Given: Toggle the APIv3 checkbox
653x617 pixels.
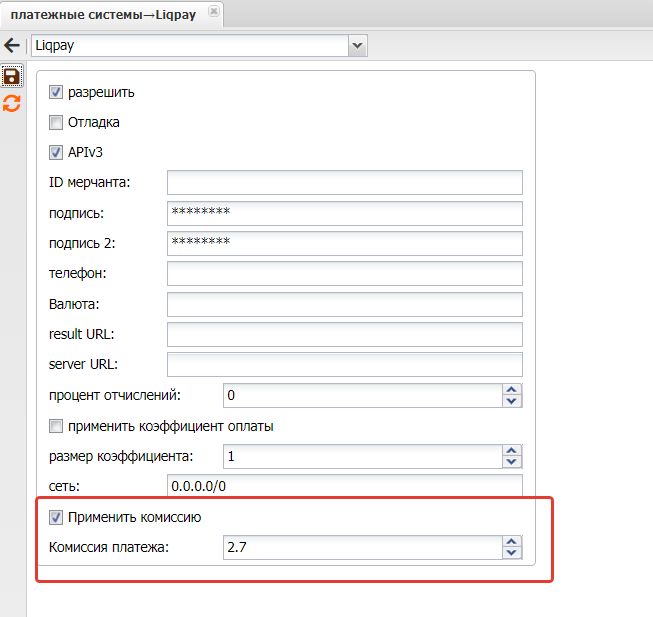Looking at the screenshot, I should click(x=56, y=153).
